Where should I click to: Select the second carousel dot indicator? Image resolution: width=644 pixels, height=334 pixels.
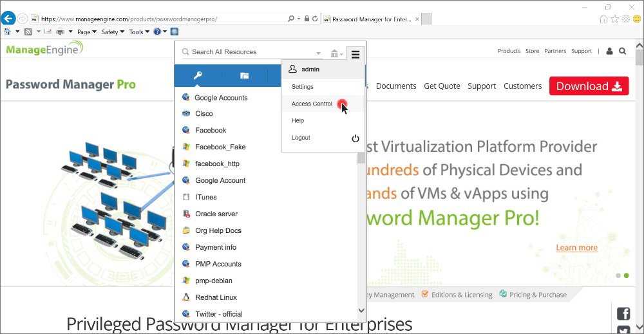click(x=627, y=275)
